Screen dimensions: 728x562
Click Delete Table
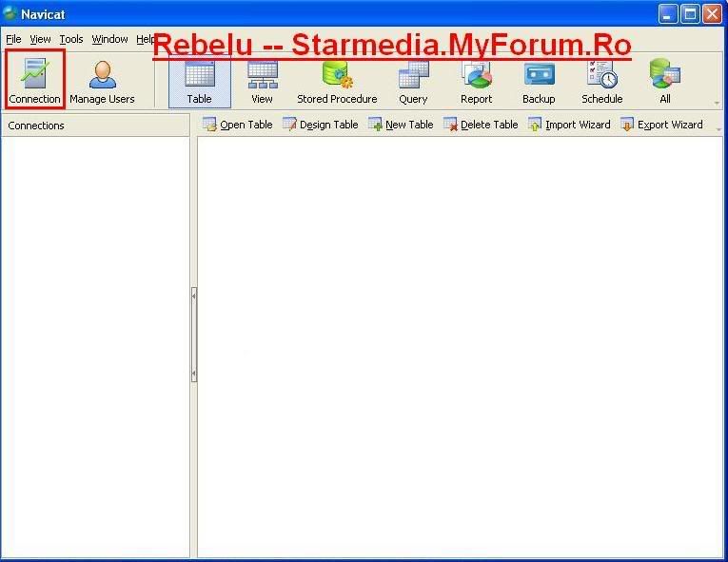pyautogui.click(x=481, y=125)
